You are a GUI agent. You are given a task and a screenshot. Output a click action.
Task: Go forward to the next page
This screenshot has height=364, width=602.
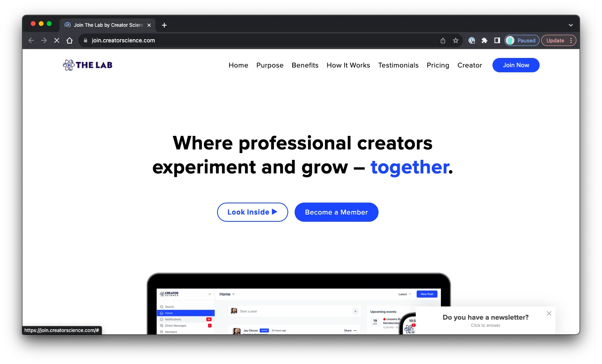(x=44, y=40)
